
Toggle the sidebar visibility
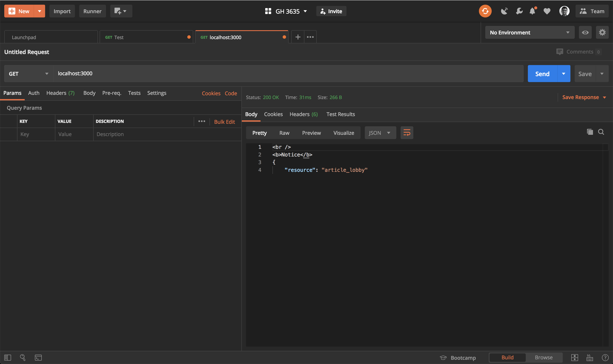8,357
